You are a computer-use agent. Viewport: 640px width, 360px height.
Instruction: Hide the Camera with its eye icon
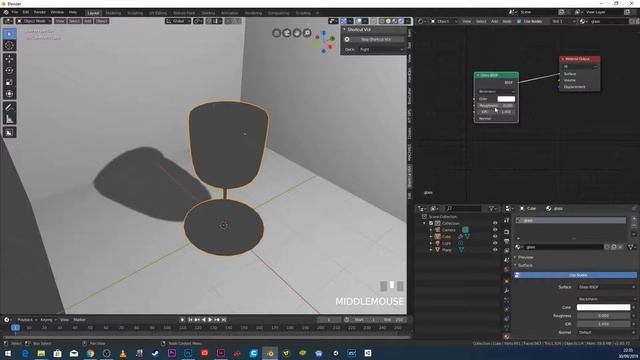tap(495, 230)
